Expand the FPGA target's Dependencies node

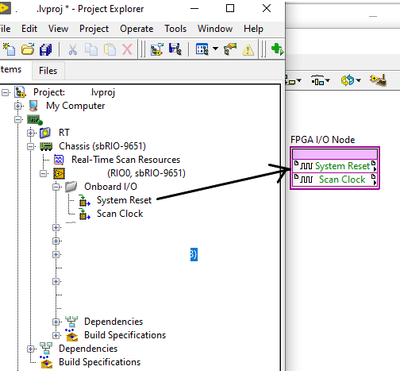(x=56, y=322)
